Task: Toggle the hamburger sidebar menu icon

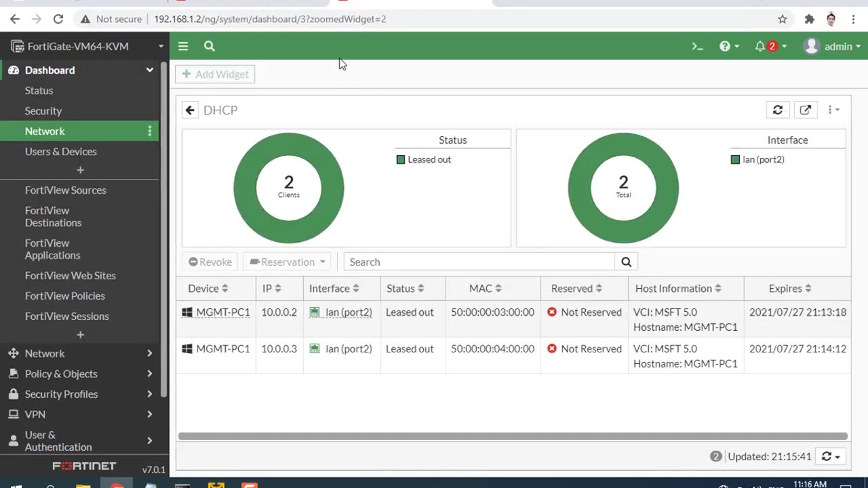Action: [x=183, y=46]
